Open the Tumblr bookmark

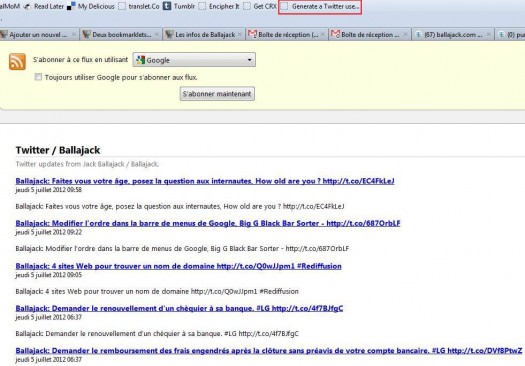(179, 6)
